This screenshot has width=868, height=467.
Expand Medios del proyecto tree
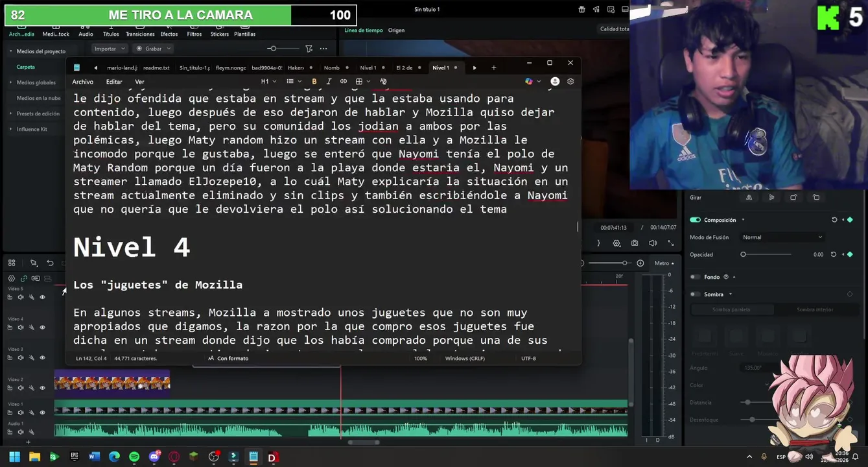click(x=10, y=51)
